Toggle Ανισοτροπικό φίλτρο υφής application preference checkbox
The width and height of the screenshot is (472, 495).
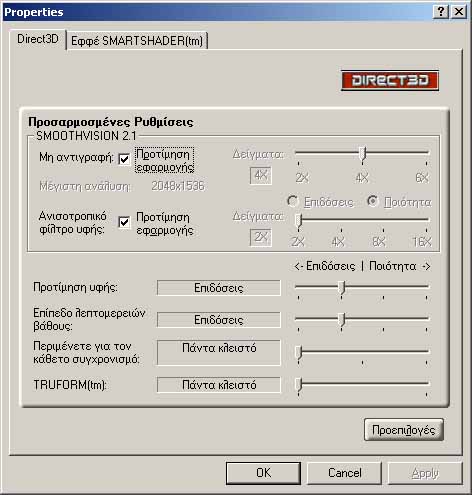tap(124, 222)
